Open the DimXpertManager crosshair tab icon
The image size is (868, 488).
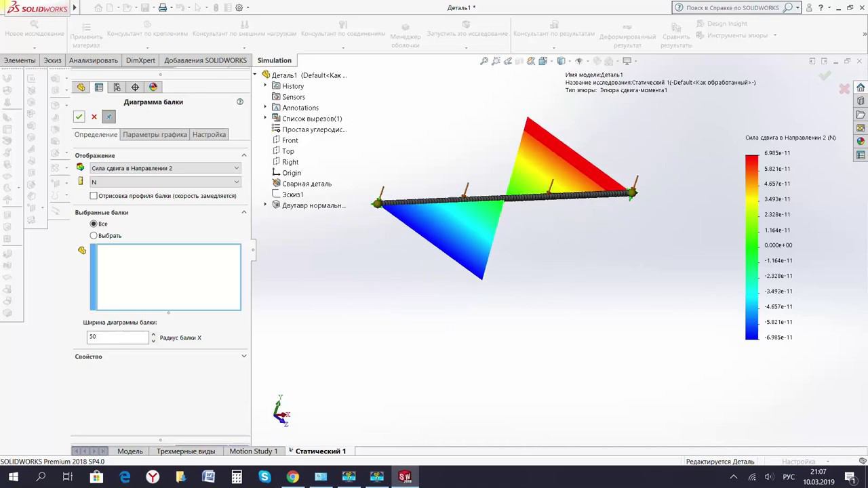pos(135,87)
